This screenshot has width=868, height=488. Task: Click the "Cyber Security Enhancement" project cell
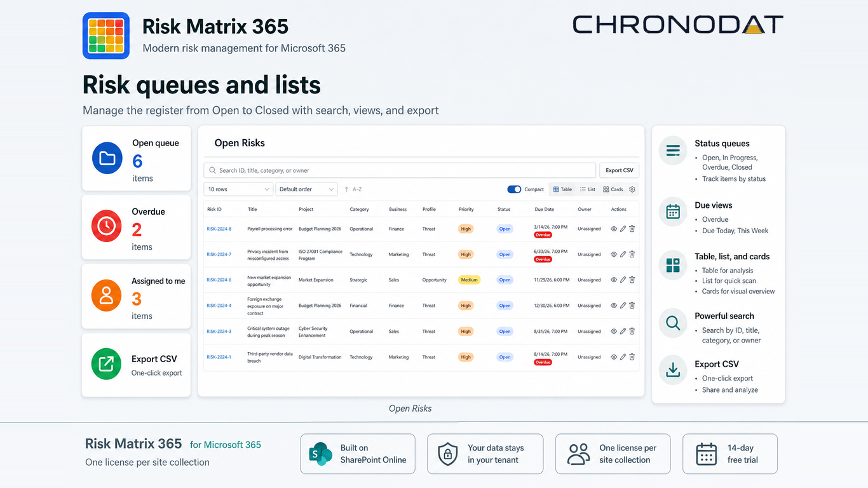tap(313, 331)
